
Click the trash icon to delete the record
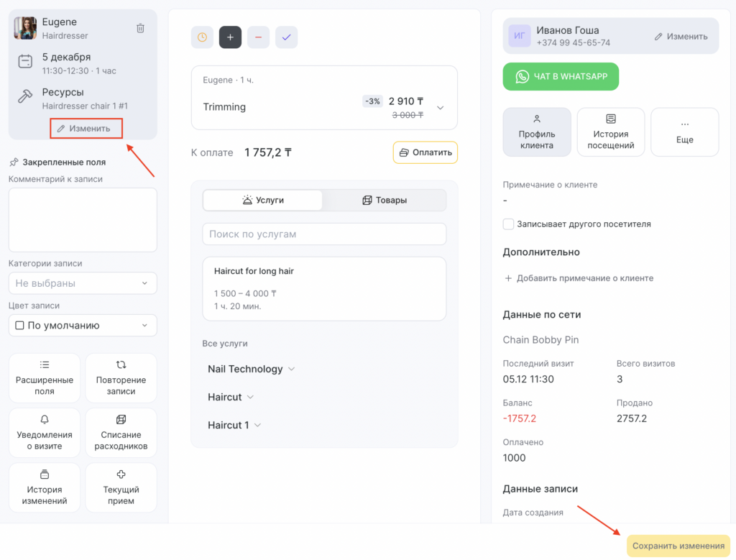coord(140,28)
